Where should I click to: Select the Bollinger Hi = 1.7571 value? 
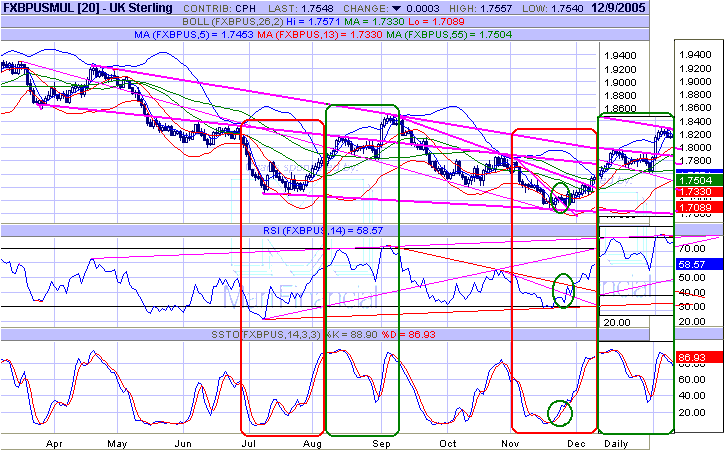click(314, 22)
